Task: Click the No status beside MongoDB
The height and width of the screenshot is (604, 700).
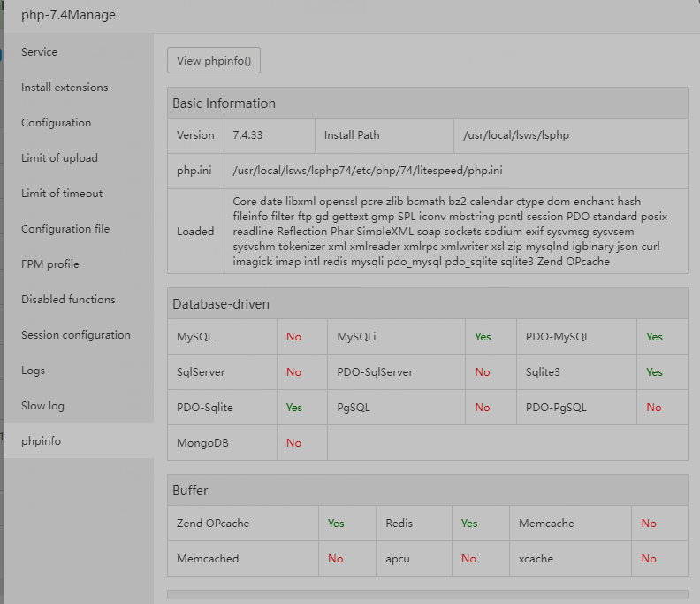Action: [293, 443]
